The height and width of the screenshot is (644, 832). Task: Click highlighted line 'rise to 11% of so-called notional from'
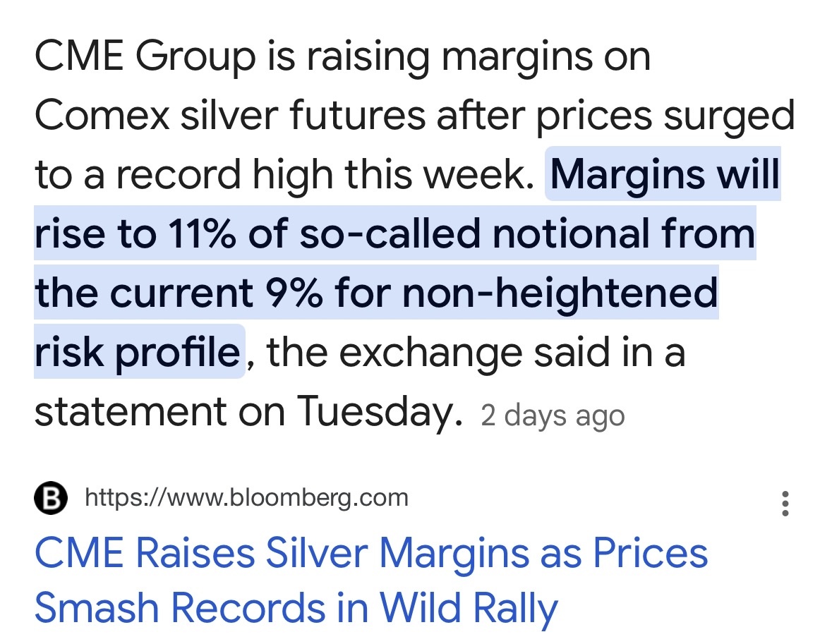(394, 233)
